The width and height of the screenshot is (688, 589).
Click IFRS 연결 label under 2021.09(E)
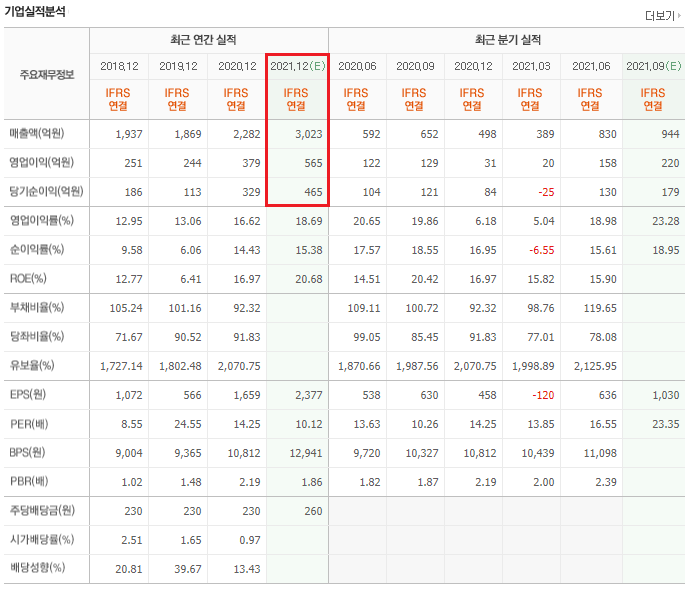point(653,99)
